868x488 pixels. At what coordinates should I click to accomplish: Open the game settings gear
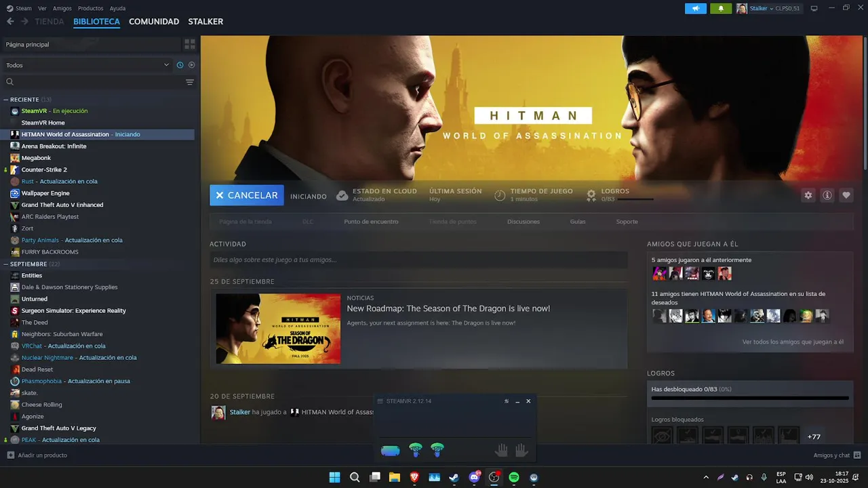808,195
